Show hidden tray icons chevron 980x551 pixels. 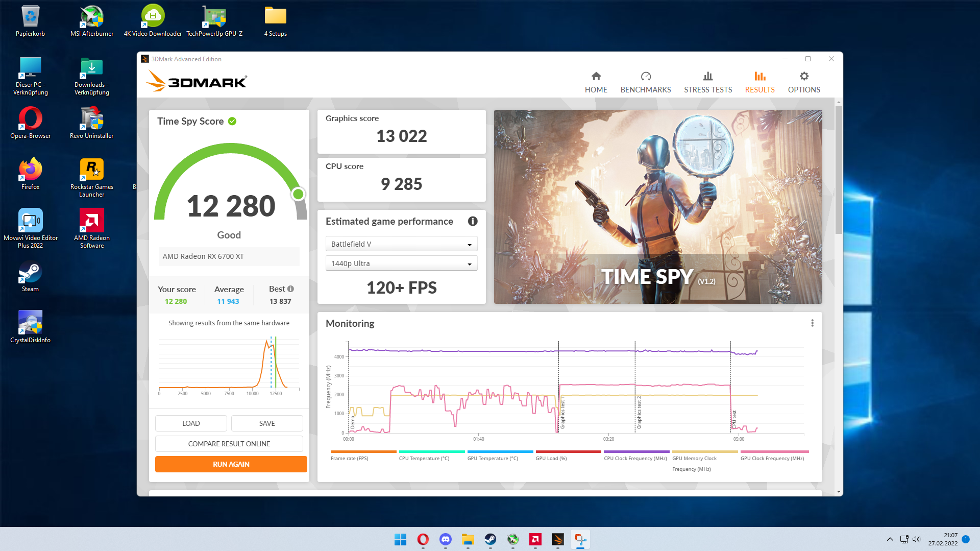[x=890, y=539]
